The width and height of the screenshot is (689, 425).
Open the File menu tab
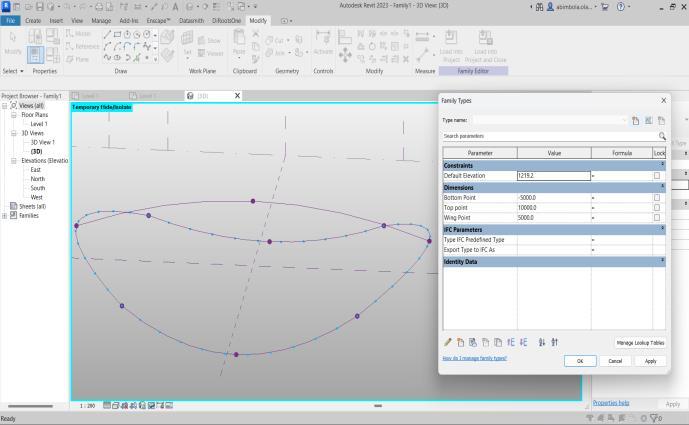10,21
